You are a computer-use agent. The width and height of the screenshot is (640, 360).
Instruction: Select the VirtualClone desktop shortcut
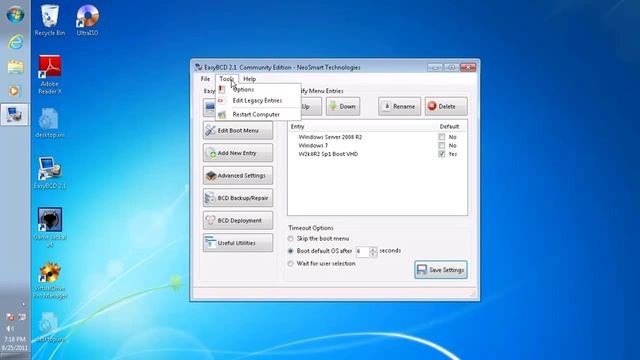click(49, 281)
